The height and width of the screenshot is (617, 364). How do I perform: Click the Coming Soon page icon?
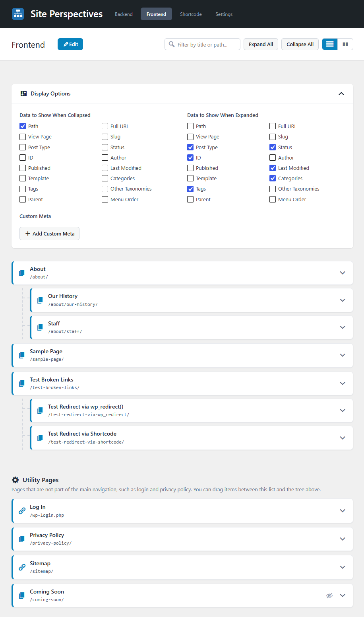coord(22,596)
